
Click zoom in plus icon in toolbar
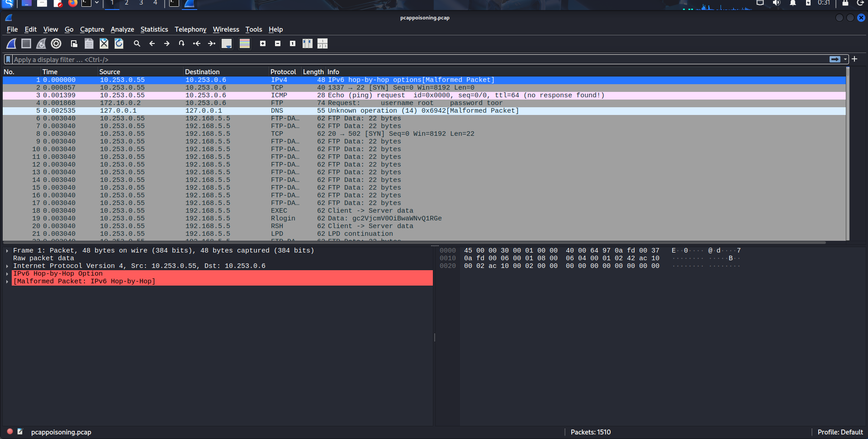point(263,43)
